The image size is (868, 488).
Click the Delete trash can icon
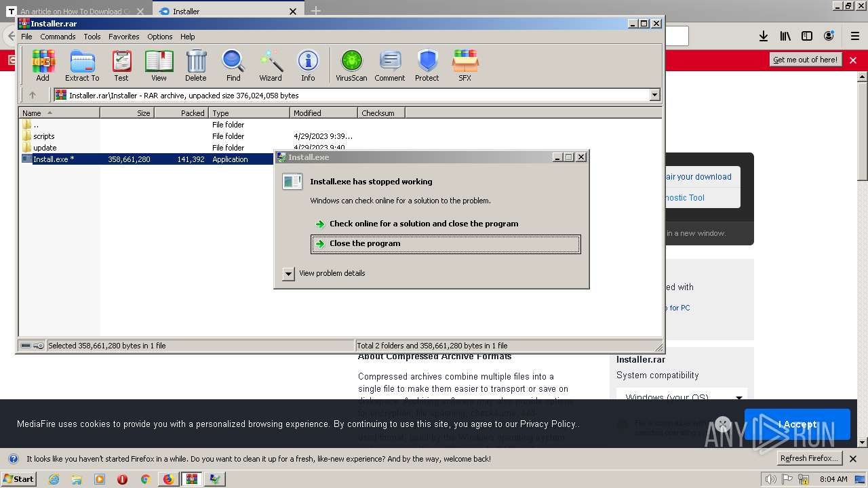coord(196,66)
